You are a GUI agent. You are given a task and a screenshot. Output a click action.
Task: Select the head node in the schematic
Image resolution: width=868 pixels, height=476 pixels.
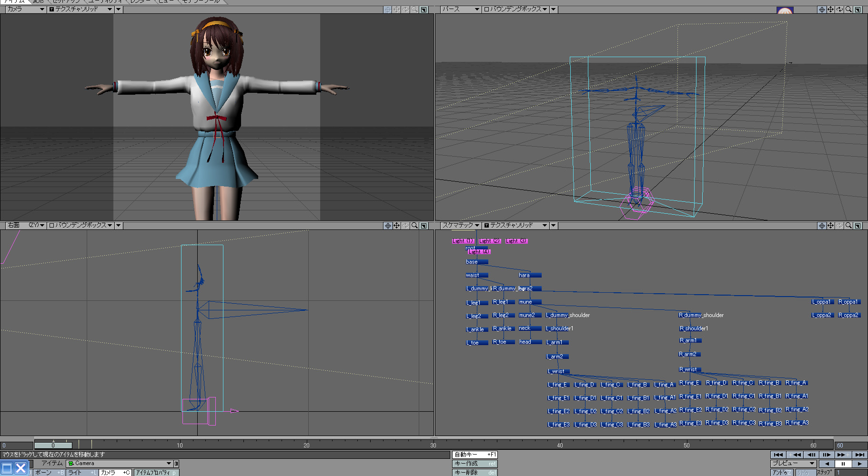530,342
